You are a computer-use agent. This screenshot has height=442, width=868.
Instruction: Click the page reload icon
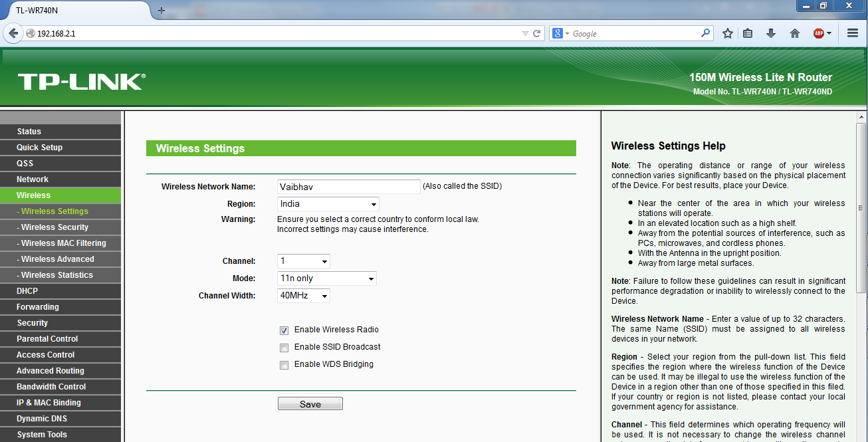point(538,33)
